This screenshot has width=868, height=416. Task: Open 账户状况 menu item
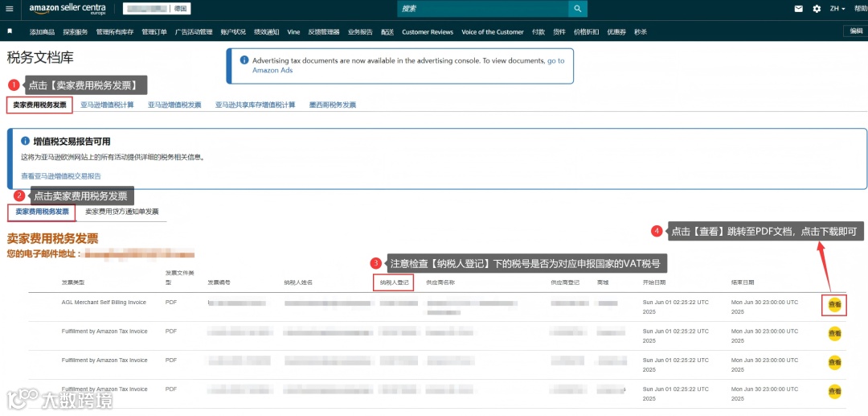[x=233, y=32]
